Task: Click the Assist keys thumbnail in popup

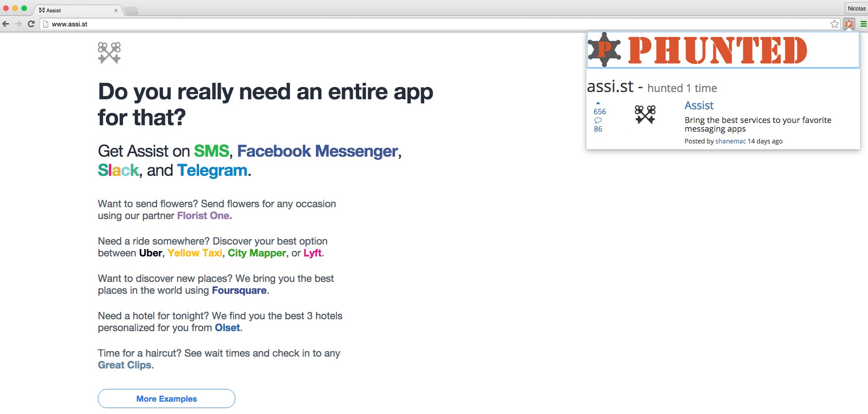Action: pyautogui.click(x=645, y=114)
